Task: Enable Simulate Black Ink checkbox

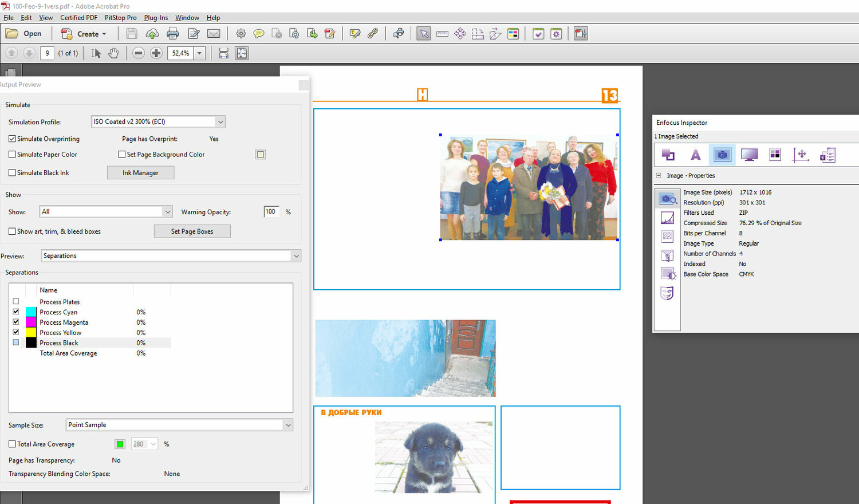Action: (12, 172)
